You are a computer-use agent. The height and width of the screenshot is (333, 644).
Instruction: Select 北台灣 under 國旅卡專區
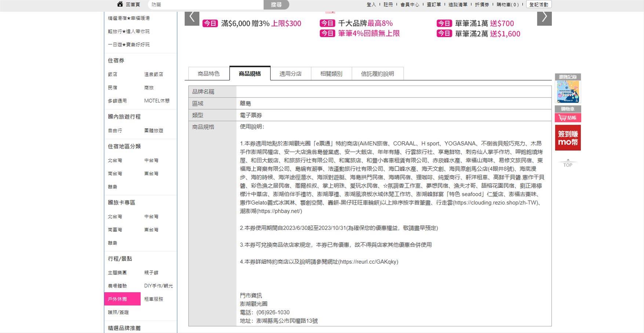coord(115,216)
